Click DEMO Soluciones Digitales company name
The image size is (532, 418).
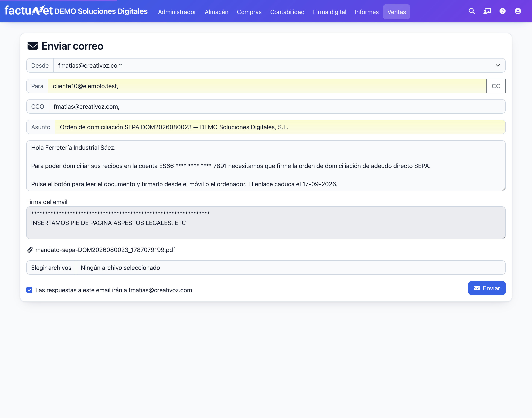point(101,11)
